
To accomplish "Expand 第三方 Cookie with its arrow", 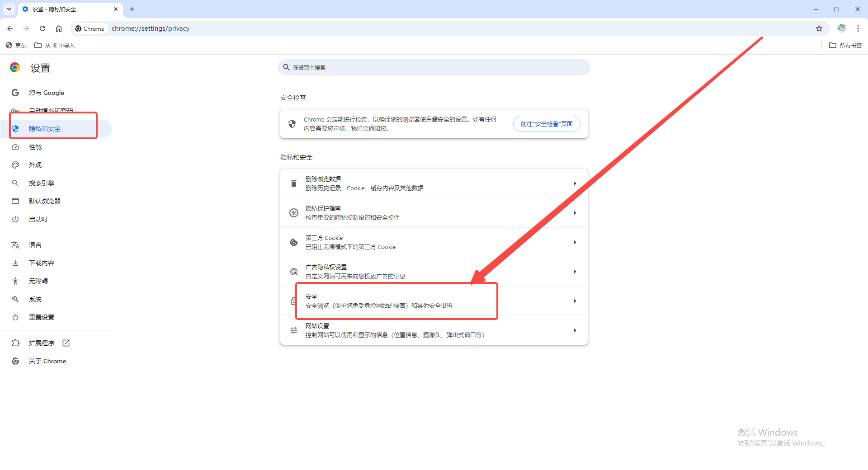I will [575, 242].
